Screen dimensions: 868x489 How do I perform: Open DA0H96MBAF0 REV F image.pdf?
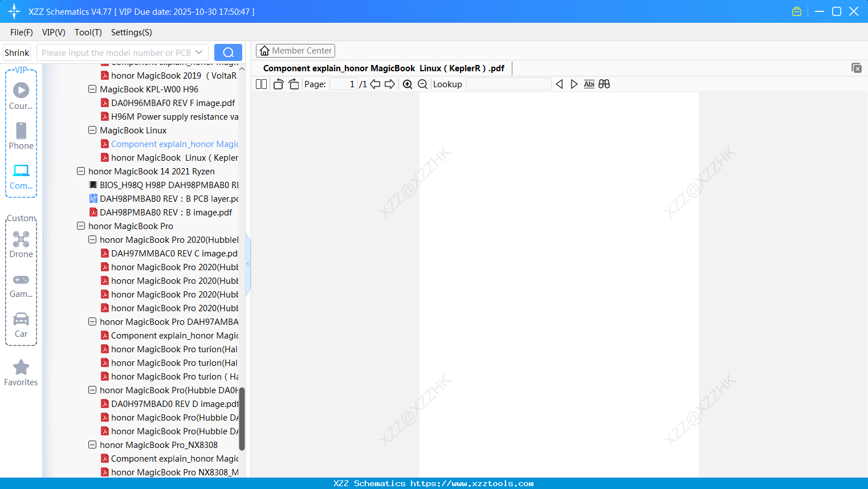tap(173, 103)
